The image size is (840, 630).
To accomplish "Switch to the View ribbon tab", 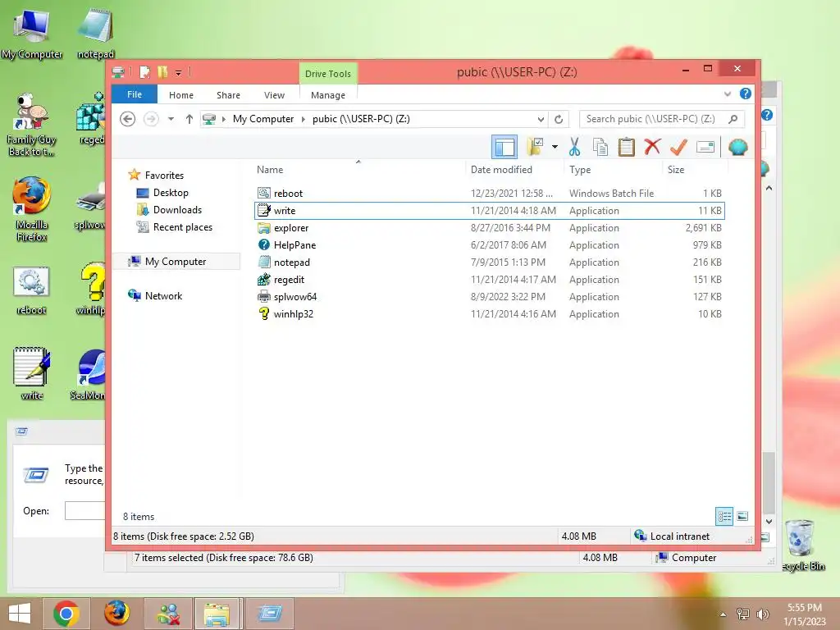I will coord(274,95).
